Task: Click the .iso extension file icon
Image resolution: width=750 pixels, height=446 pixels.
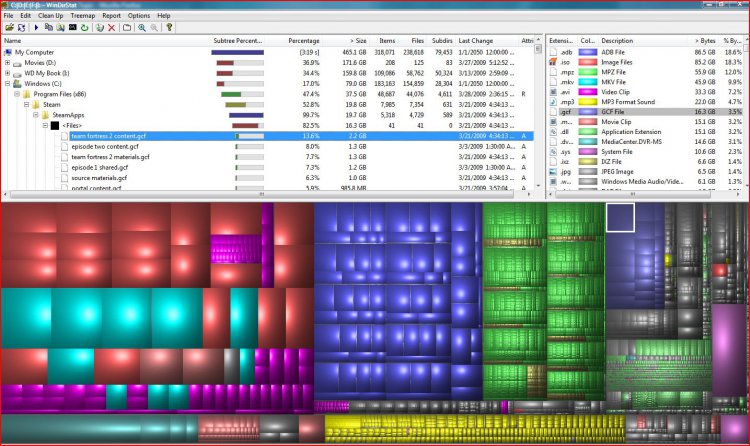Action: [x=553, y=62]
